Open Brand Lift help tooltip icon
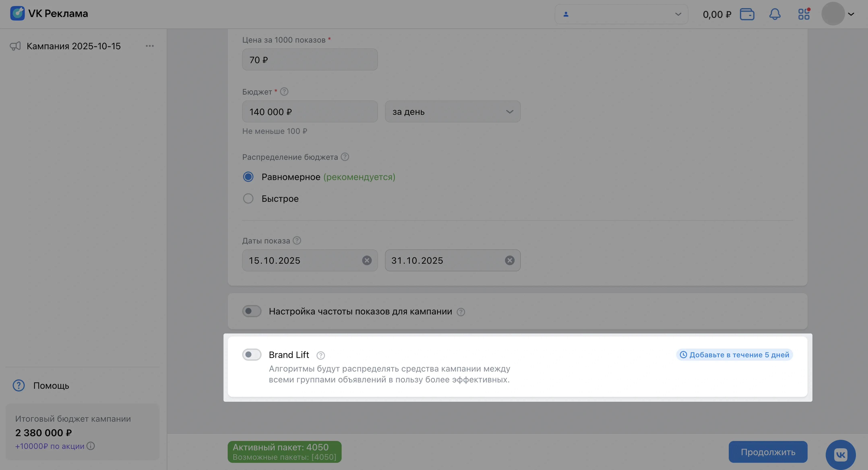 tap(321, 355)
